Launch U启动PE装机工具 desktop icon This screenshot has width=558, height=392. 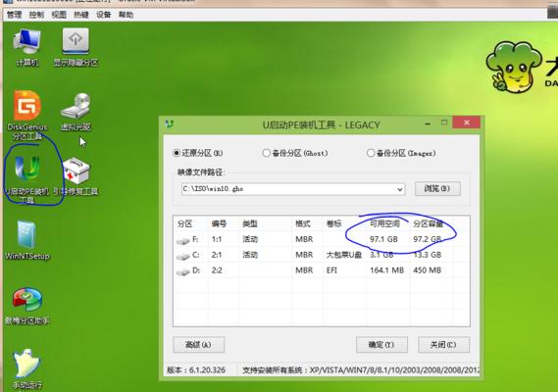pos(27,179)
